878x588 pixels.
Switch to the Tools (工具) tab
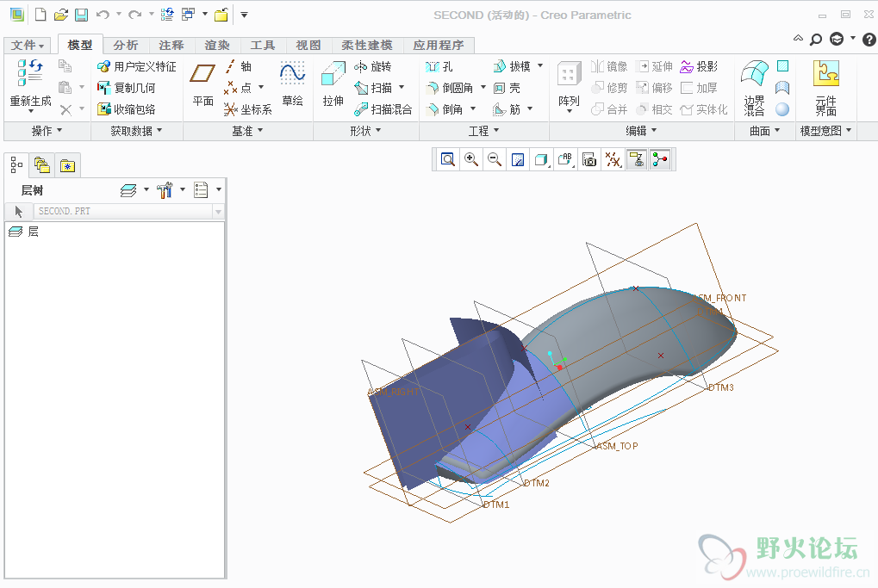(263, 46)
